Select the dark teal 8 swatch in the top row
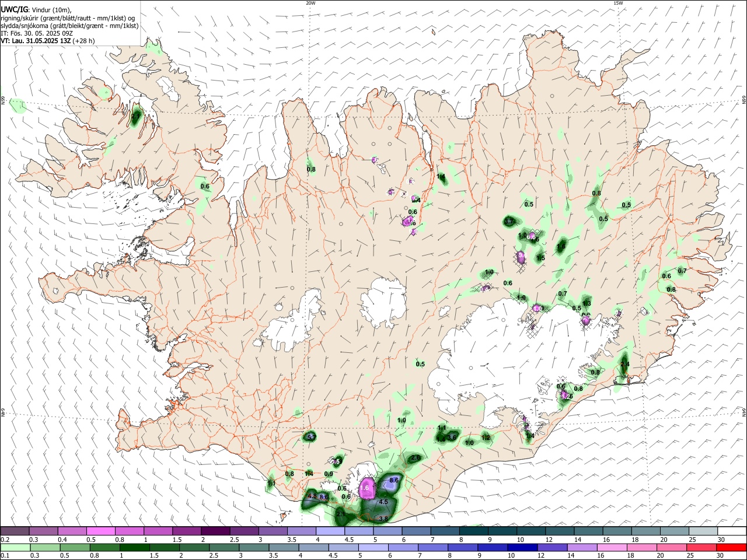 tap(474, 531)
